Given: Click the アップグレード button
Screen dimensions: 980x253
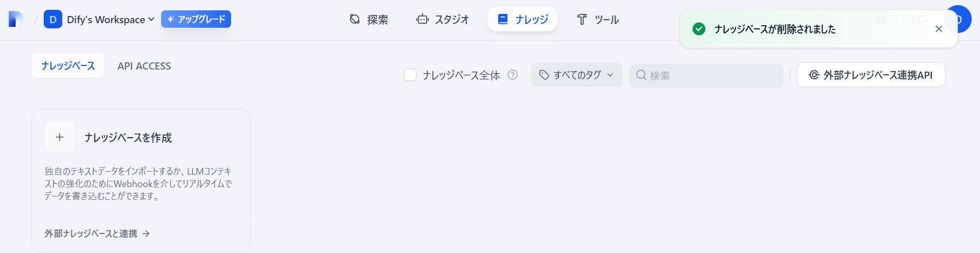Looking at the screenshot, I should pos(196,19).
